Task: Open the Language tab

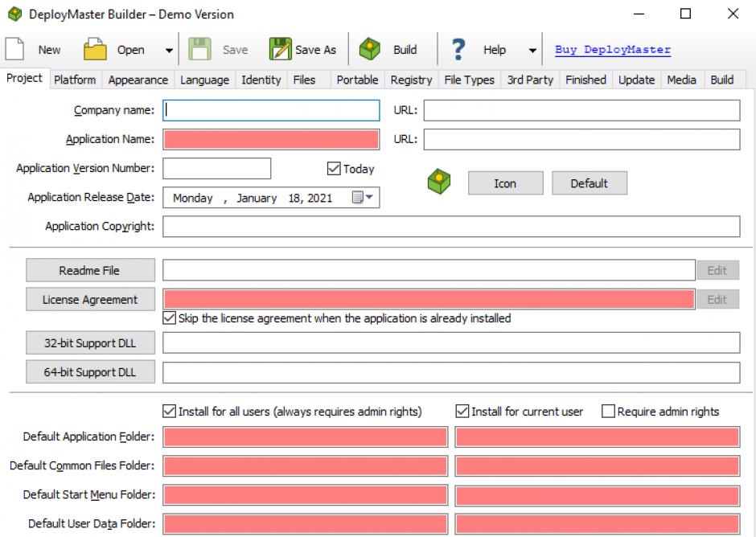Action: click(204, 80)
